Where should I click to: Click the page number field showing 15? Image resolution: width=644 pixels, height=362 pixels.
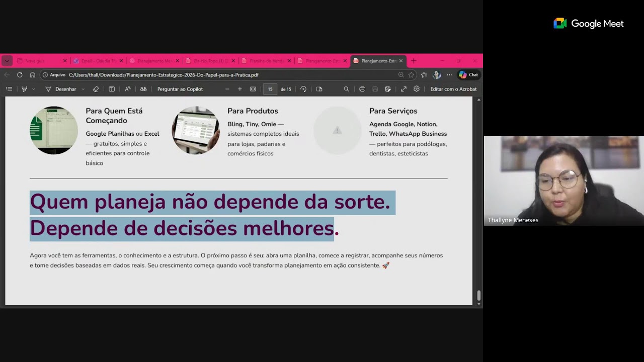(270, 89)
